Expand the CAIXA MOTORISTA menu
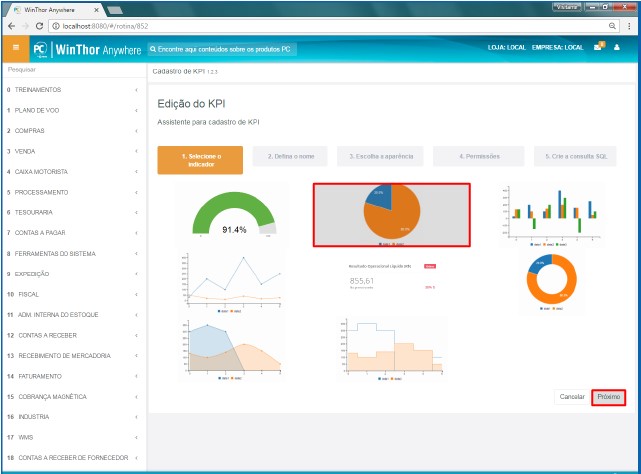The image size is (641, 474). pyautogui.click(x=74, y=172)
